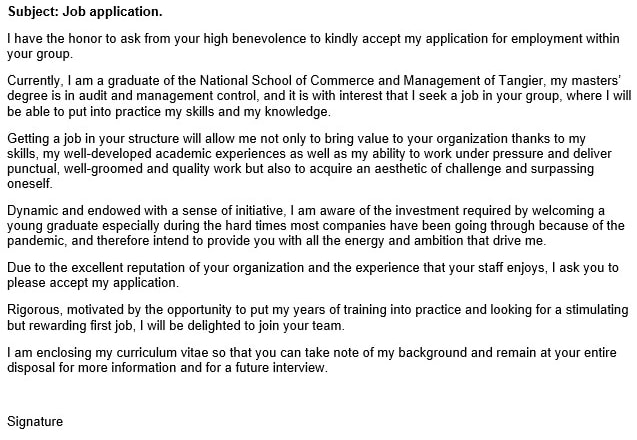Click the words 'sense of initiative'
Image resolution: width=637 pixels, height=440 pixels.
231,211
